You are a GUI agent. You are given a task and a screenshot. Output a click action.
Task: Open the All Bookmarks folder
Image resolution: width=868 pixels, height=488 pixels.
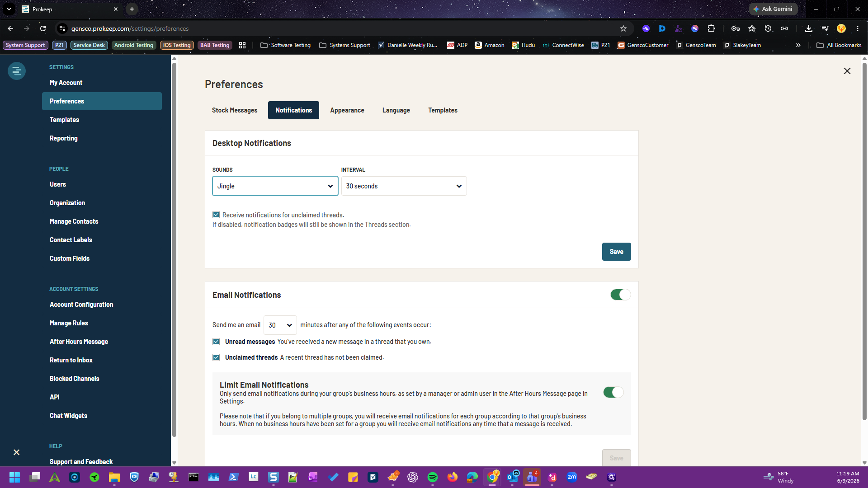[x=839, y=45]
